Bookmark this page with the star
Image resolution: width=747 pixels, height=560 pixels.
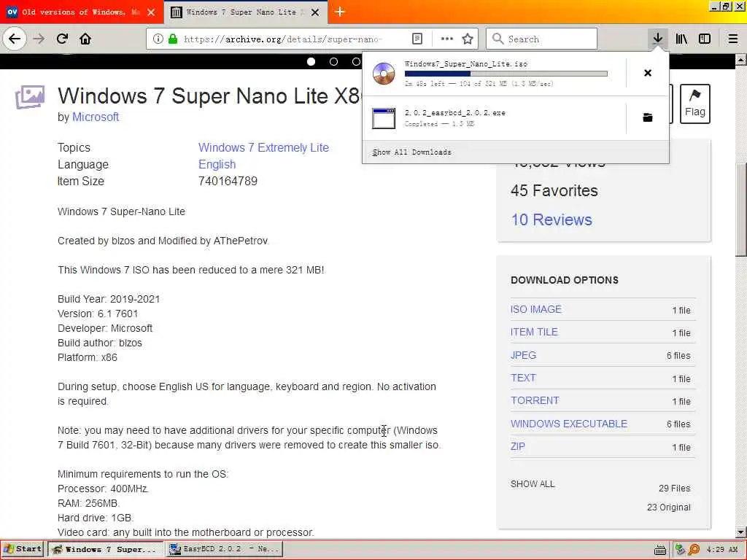468,39
